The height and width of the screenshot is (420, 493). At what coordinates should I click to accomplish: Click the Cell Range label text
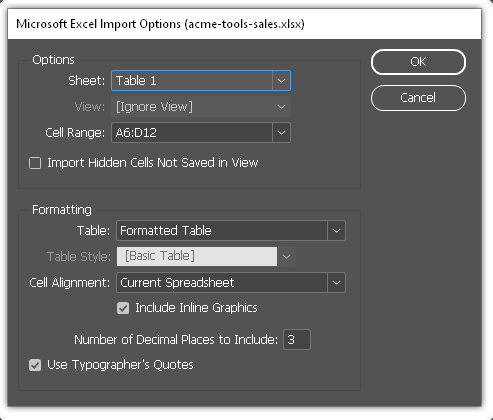[x=75, y=133]
